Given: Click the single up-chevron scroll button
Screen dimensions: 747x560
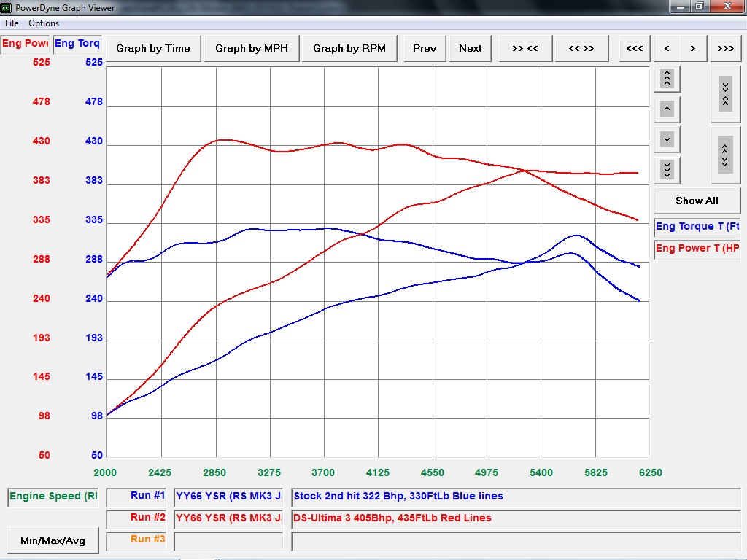Looking at the screenshot, I should 667,109.
